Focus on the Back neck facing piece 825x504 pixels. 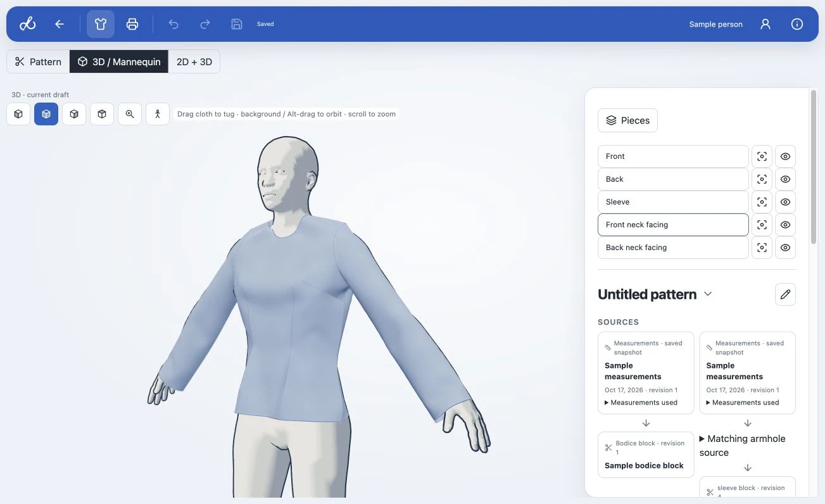762,248
